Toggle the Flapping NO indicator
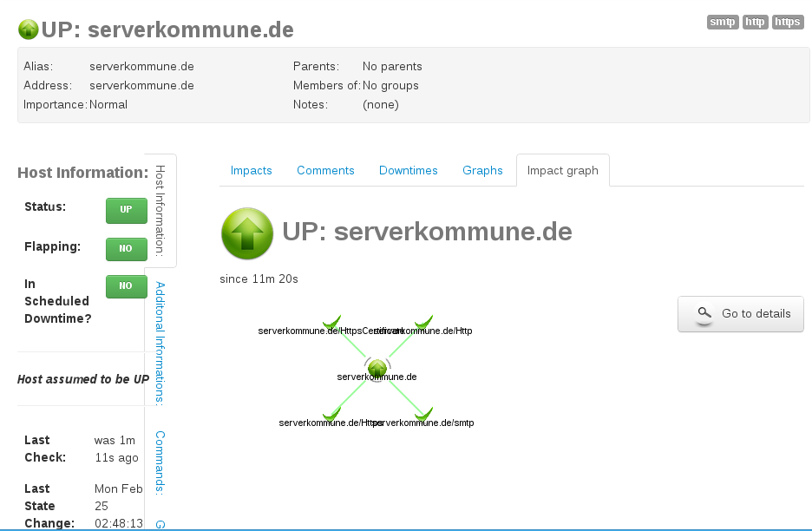812x531 pixels. [126, 249]
